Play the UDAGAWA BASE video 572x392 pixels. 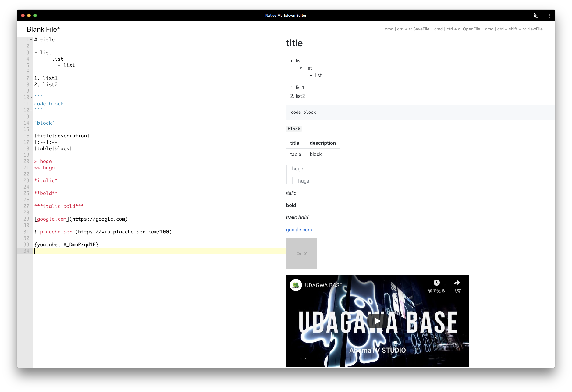378,321
